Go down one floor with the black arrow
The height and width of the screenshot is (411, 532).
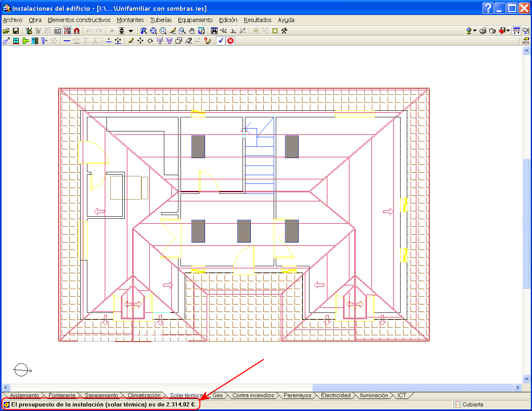coord(131,31)
